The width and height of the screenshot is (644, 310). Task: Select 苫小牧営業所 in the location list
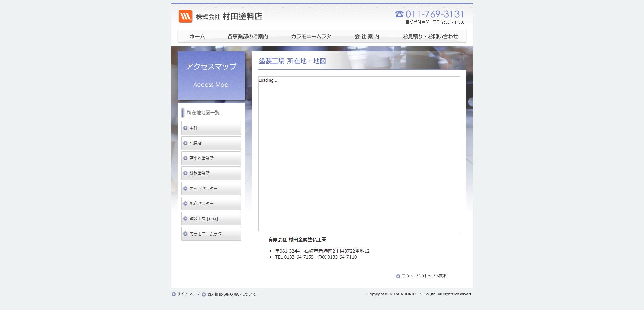click(211, 158)
